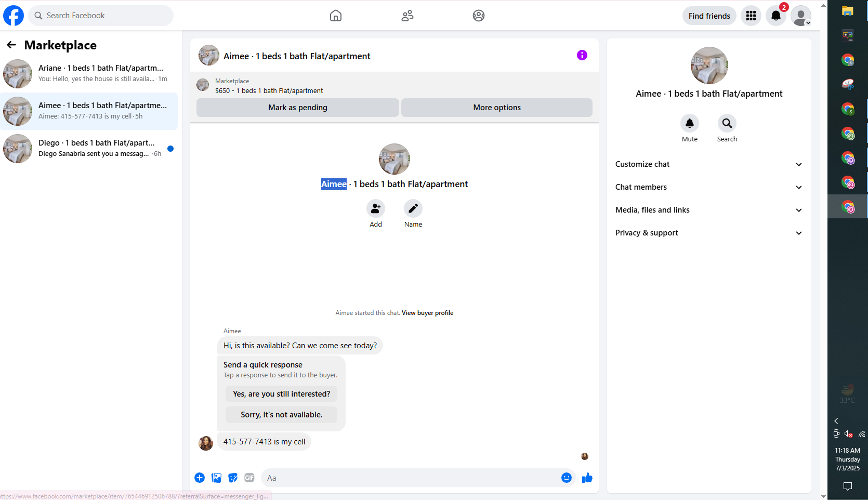Viewport: 868px width, 500px height.
Task: Send 'Yes, are you still interested?' quick response
Action: pyautogui.click(x=281, y=394)
